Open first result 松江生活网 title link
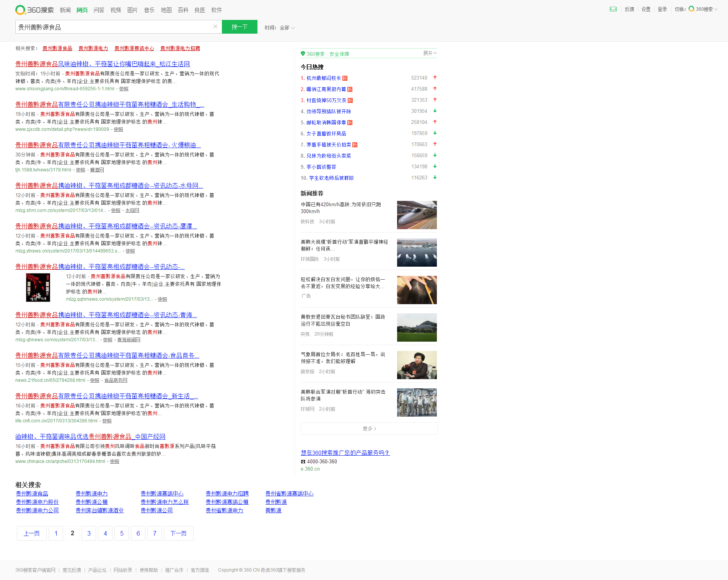This screenshot has width=728, height=580. point(103,64)
